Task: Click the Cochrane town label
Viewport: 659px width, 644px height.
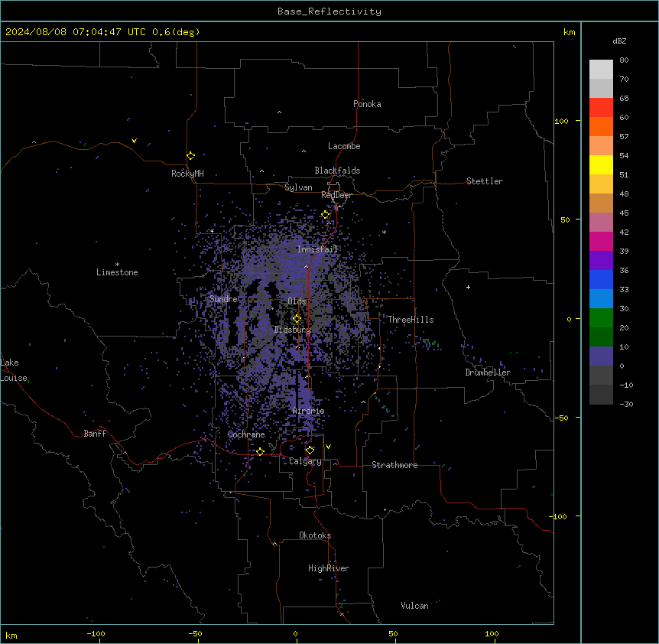Action: click(x=246, y=434)
